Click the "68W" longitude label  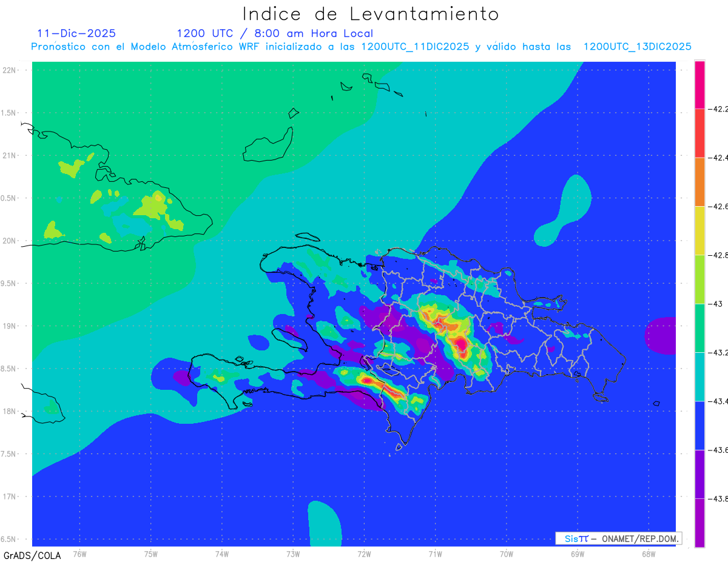pos(649,554)
